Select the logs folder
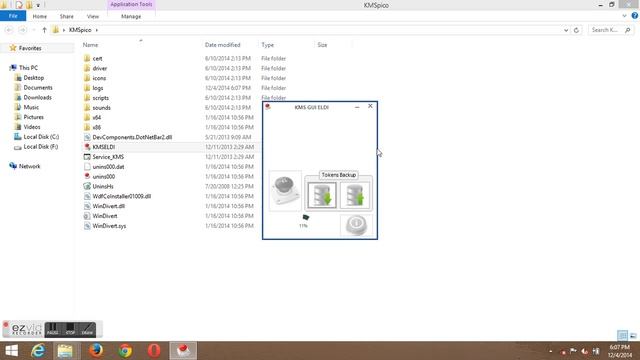This screenshot has width=640, height=360. (x=98, y=88)
